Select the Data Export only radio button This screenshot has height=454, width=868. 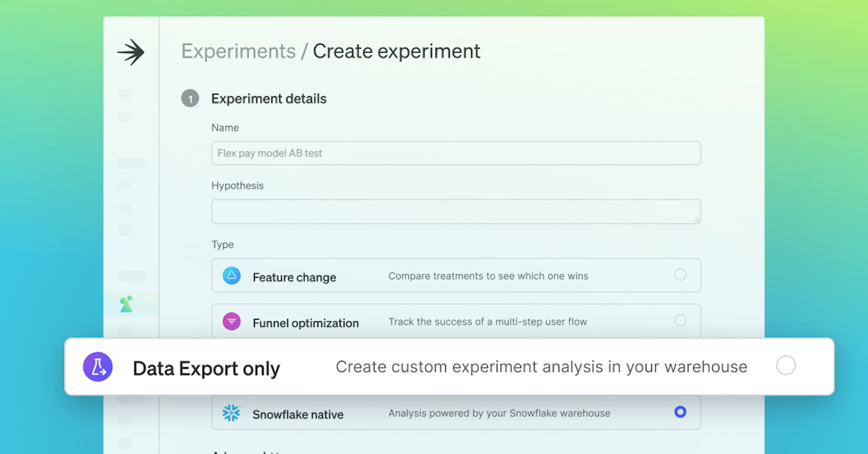click(x=785, y=365)
